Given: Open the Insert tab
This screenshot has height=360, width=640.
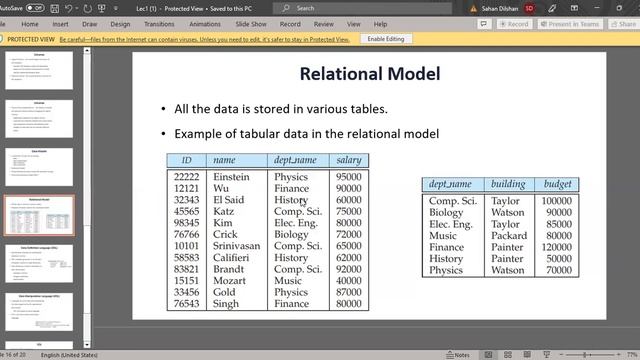Looking at the screenshot, I should click(60, 24).
